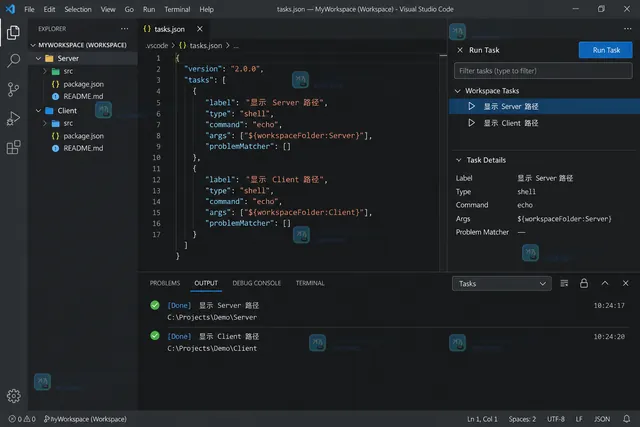Click Ln 1, Col 1 in status bar

click(x=482, y=419)
